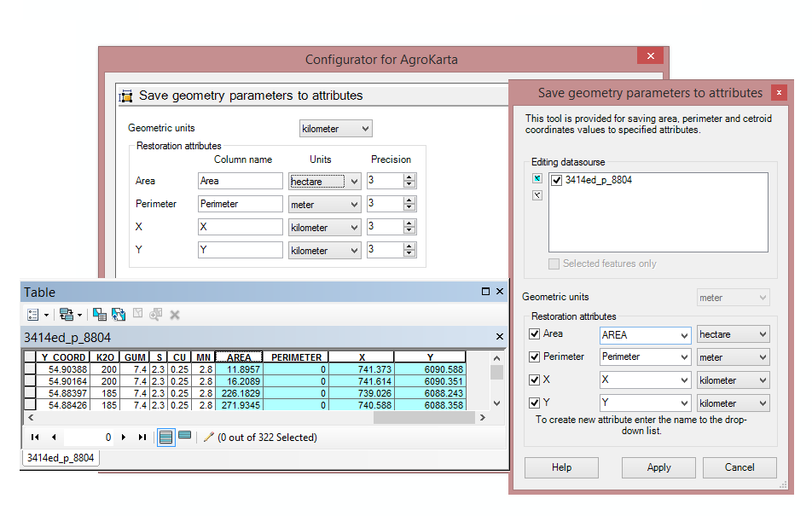Switch to Show Selected Records view icon
Screen dimensions: 812x516
pyautogui.click(x=184, y=436)
